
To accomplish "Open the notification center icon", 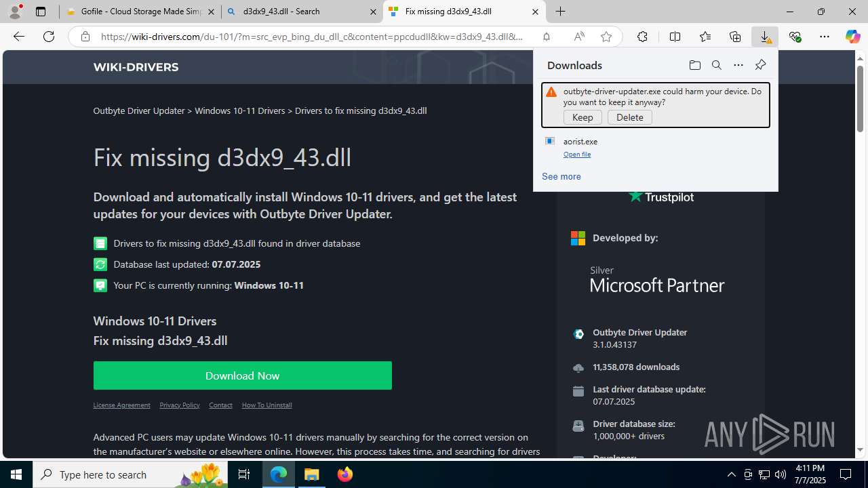I will [x=846, y=474].
